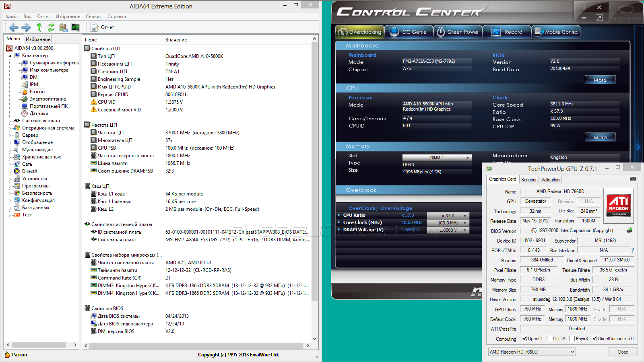
Task: Open the DIMM 1 slot dropdown
Action: 437,158
